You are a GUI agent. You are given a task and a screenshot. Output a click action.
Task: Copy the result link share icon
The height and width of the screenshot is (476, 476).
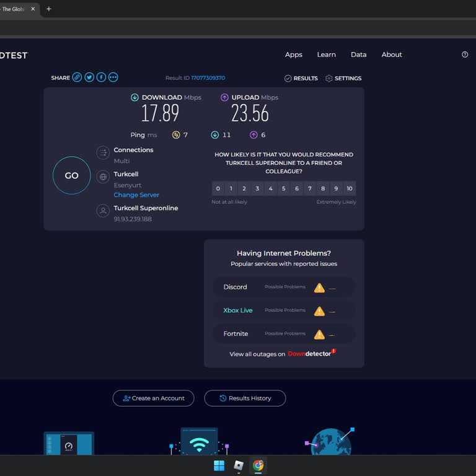click(x=77, y=77)
